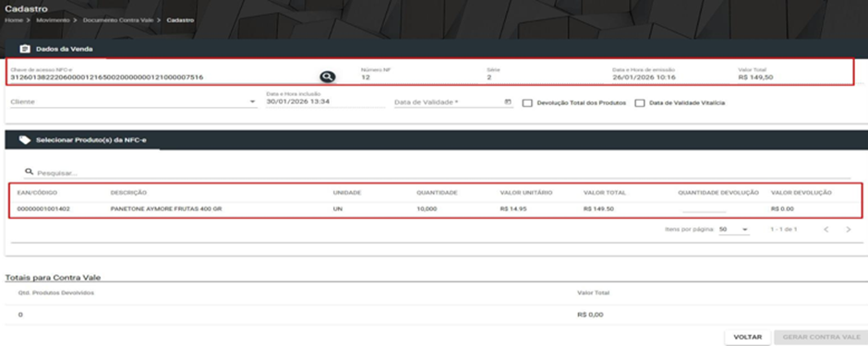
Task: Click the tag icon near Selecionar Produto(s)
Action: click(x=25, y=140)
